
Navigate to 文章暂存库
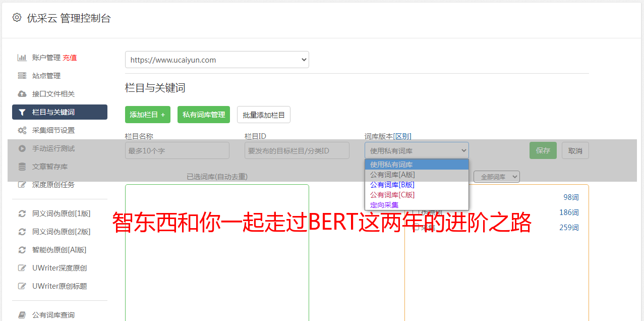click(x=50, y=167)
